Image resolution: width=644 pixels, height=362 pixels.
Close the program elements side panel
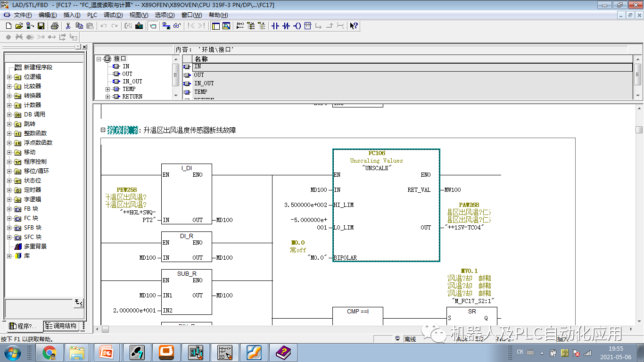click(x=84, y=47)
